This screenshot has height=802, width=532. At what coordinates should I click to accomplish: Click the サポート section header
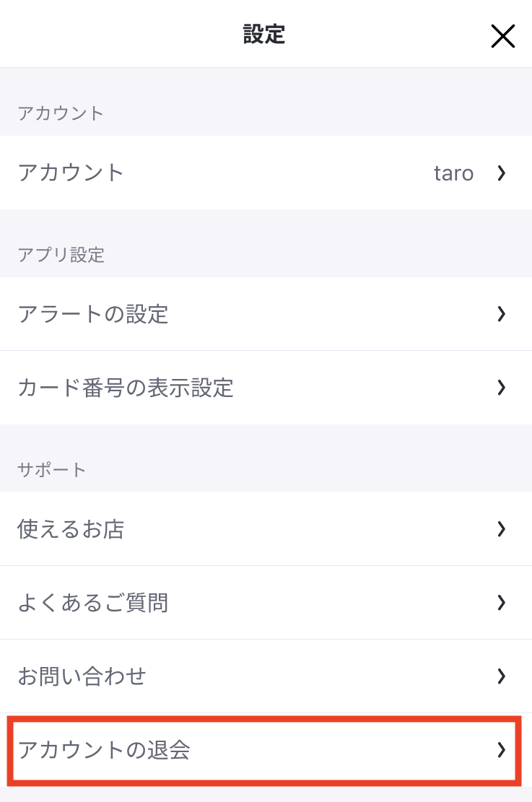[51, 469]
